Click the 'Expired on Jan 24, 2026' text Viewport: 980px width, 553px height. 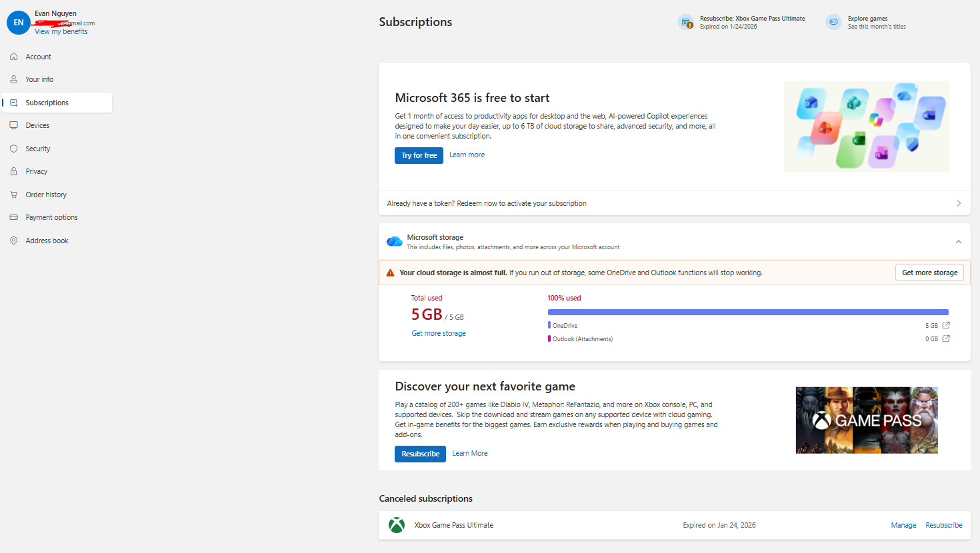click(719, 525)
